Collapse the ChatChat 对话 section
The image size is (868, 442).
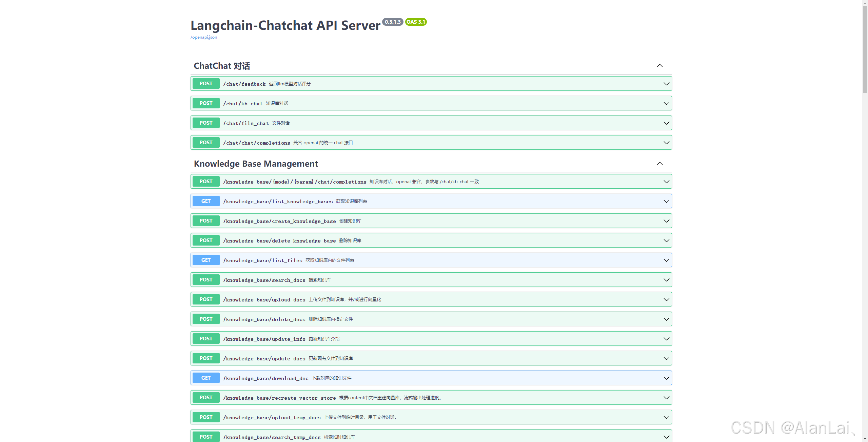[660, 65]
